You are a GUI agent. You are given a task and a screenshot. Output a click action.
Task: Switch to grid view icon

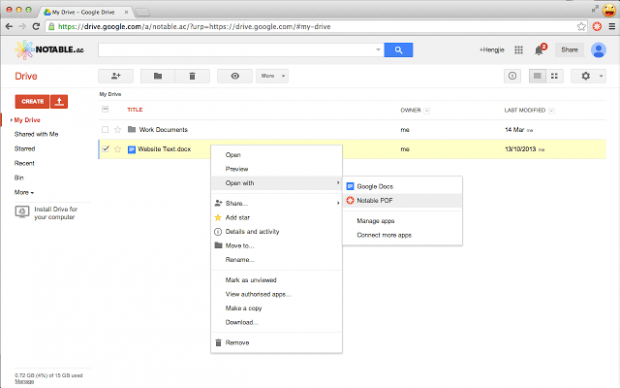554,76
